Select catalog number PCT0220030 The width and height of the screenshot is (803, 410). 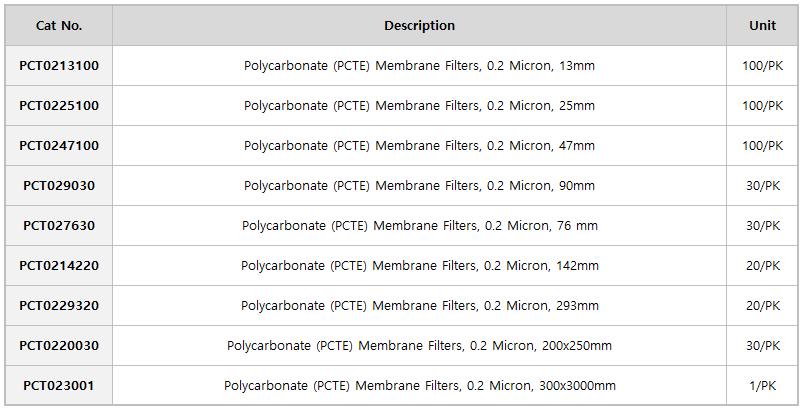point(59,345)
